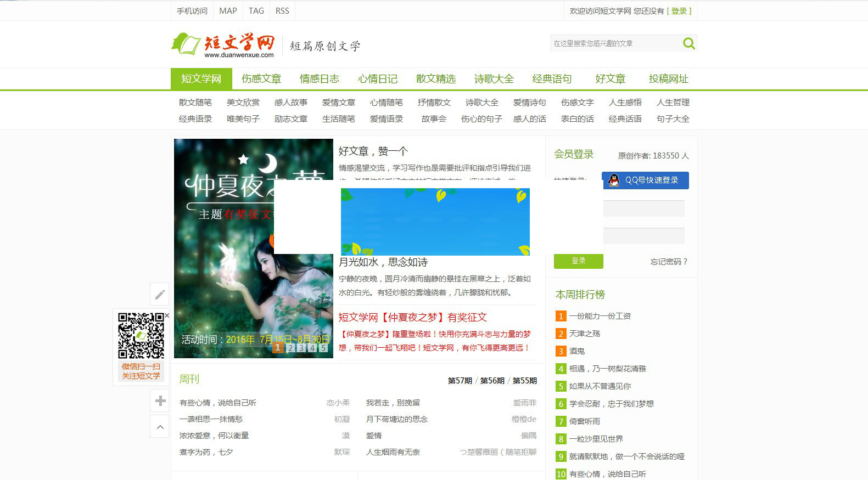Click the back-to-top arrow icon
This screenshot has width=868, height=480.
(x=160, y=427)
